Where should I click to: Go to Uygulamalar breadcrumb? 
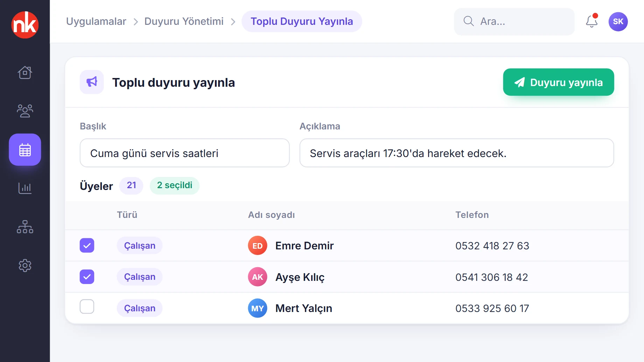(x=96, y=21)
